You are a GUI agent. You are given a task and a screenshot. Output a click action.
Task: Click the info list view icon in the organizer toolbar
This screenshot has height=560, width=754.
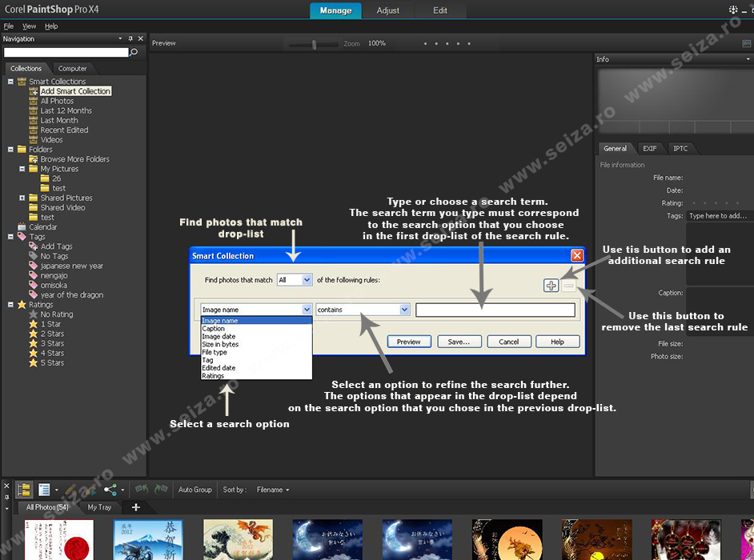46,490
